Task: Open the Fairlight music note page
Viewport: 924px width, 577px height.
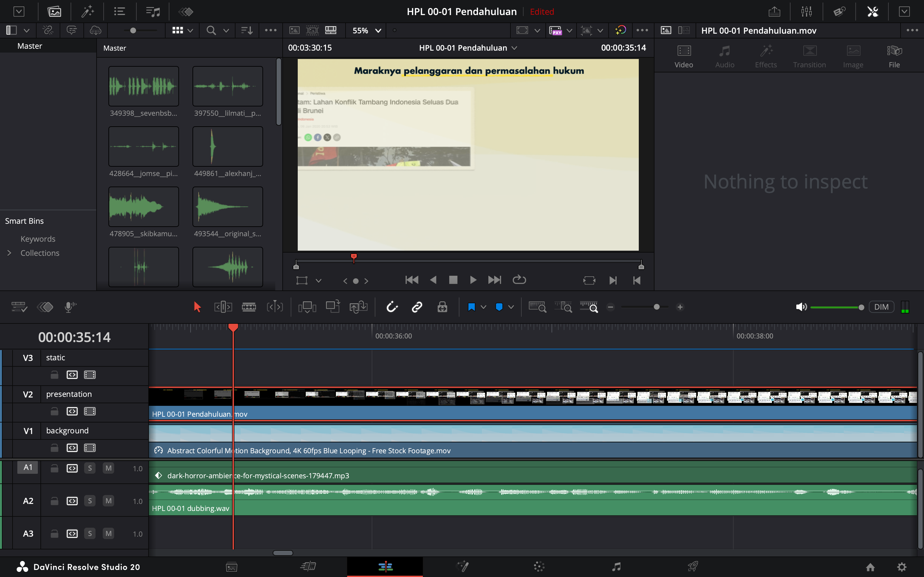Action: click(x=616, y=567)
